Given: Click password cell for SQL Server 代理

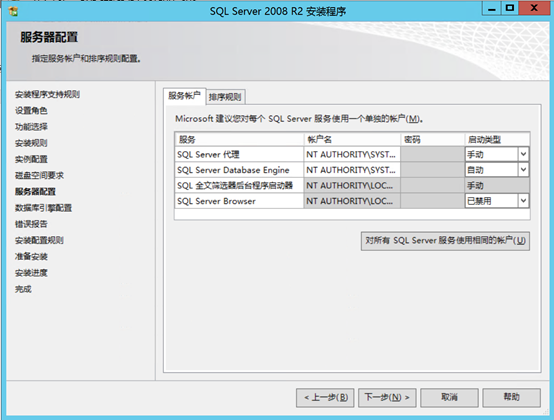Looking at the screenshot, I should click(432, 154).
